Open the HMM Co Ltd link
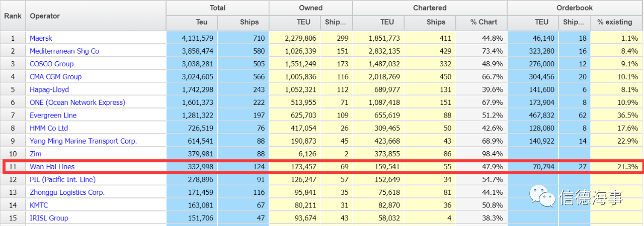This screenshot has width=644, height=226. point(49,128)
